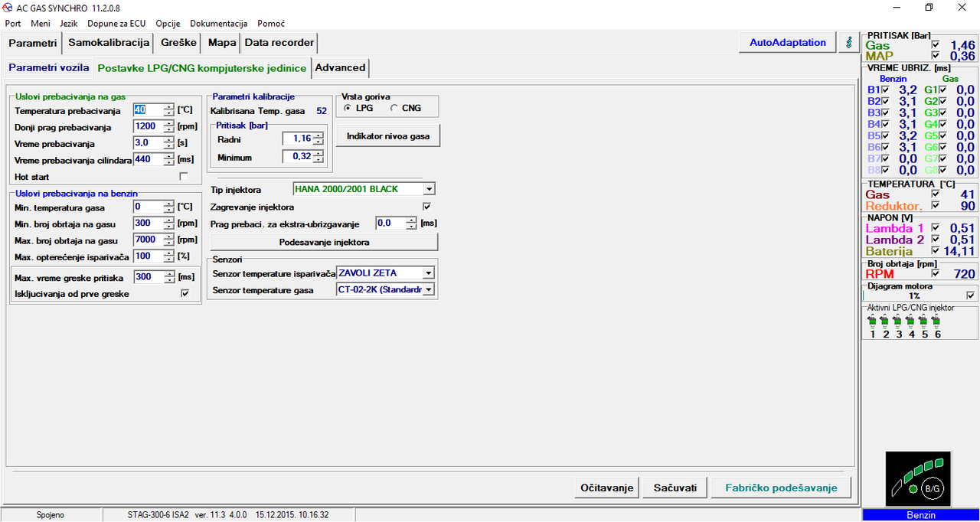Select the CNG fuel type radio button
The width and height of the screenshot is (980, 522).
pos(394,109)
